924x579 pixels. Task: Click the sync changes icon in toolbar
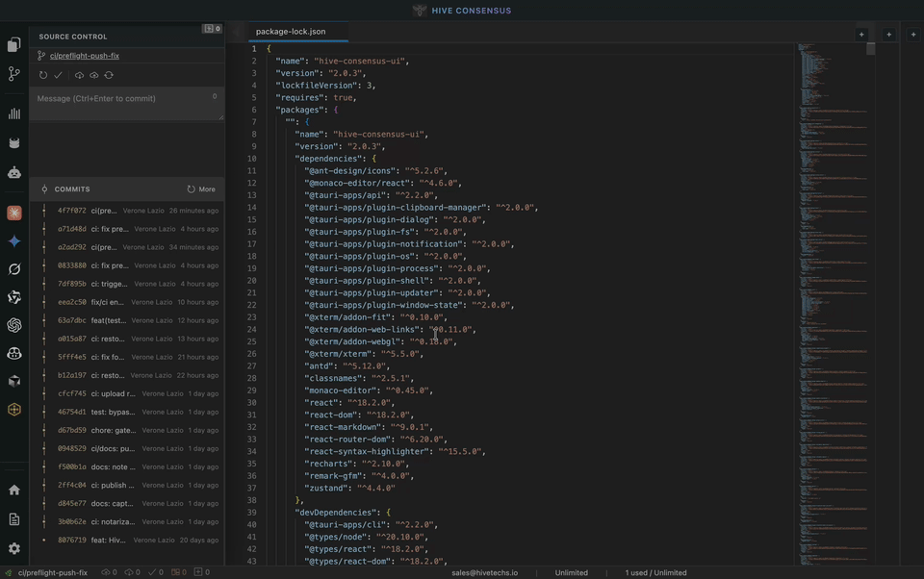pyautogui.click(x=109, y=75)
